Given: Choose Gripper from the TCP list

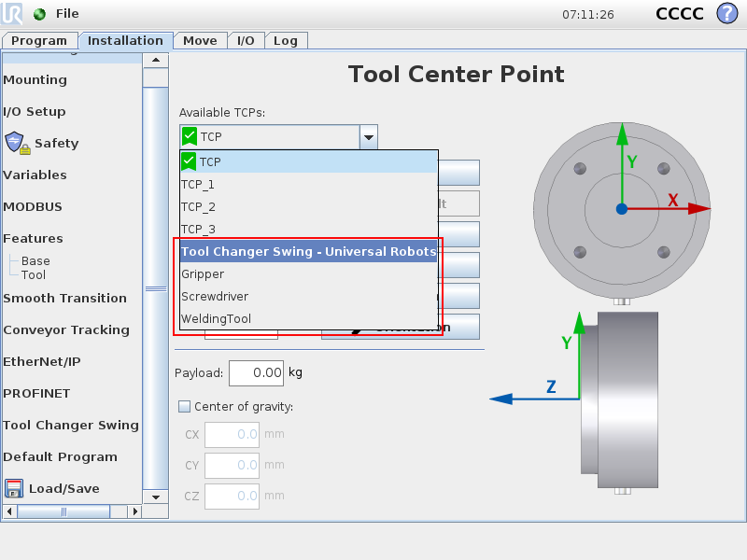Looking at the screenshot, I should pyautogui.click(x=203, y=274).
